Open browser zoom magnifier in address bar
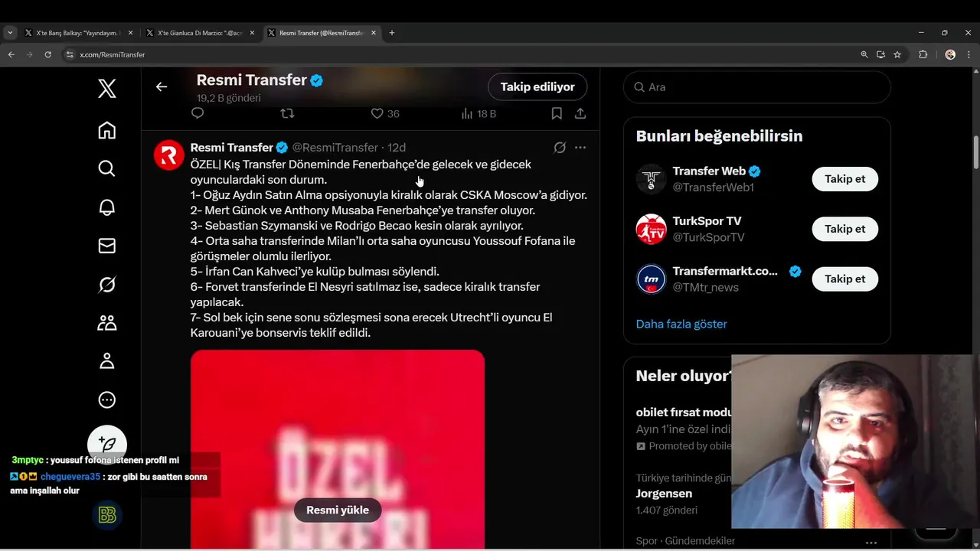Image resolution: width=980 pixels, height=551 pixels. (x=864, y=54)
